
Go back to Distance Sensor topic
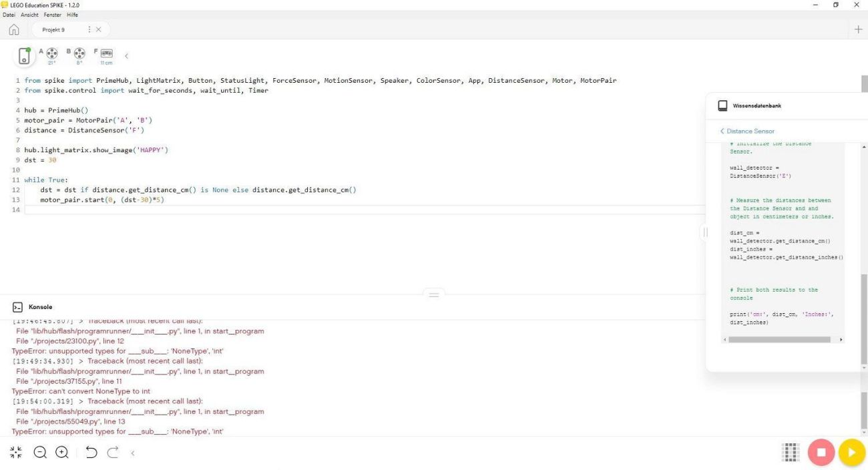(746, 132)
